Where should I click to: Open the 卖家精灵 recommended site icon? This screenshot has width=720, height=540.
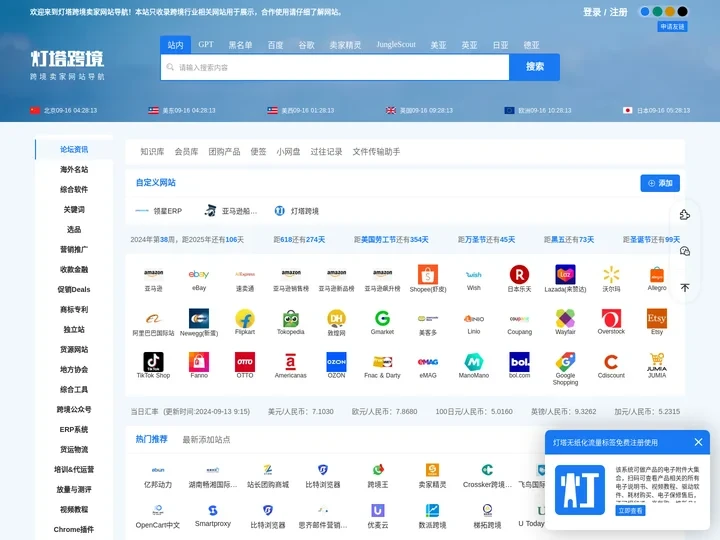coord(433,470)
